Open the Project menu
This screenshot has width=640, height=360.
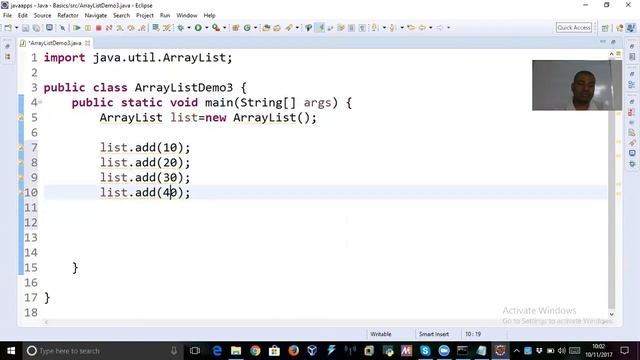click(145, 16)
